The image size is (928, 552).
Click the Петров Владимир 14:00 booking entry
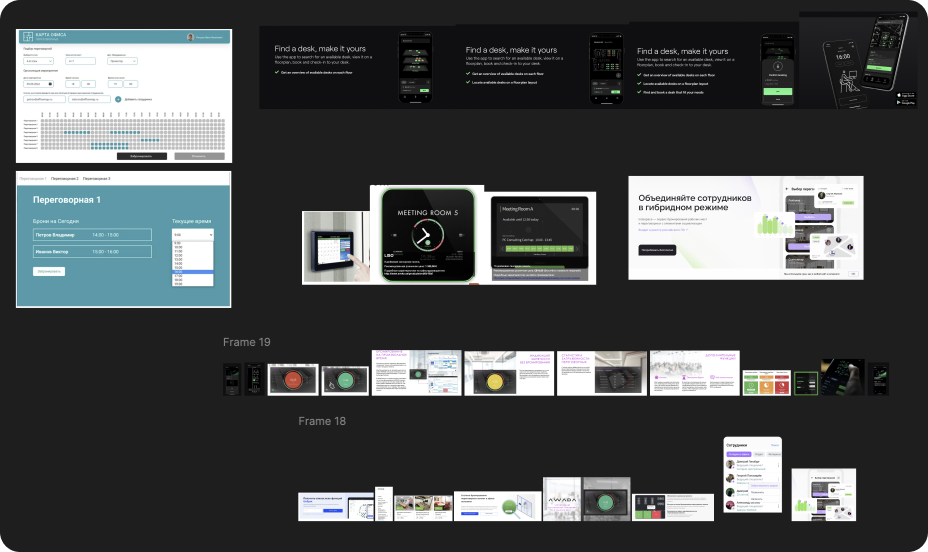(91, 234)
